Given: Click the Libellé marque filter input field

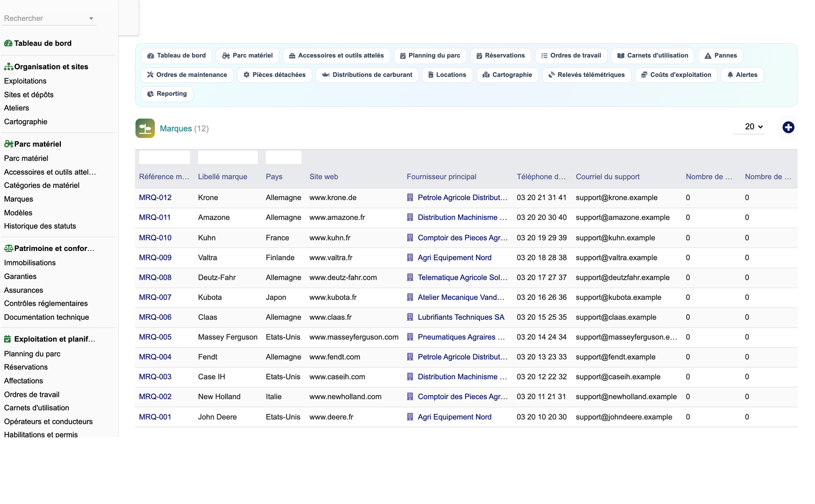Looking at the screenshot, I should tap(228, 158).
